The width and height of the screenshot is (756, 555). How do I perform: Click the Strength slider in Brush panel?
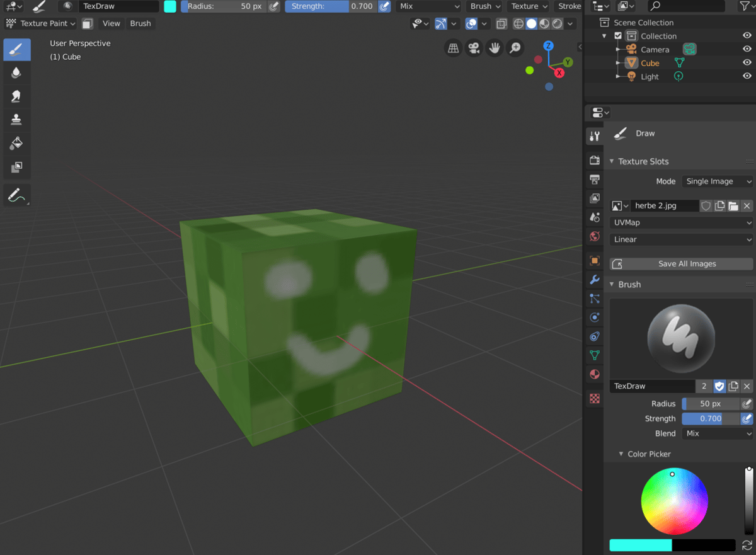click(x=711, y=419)
